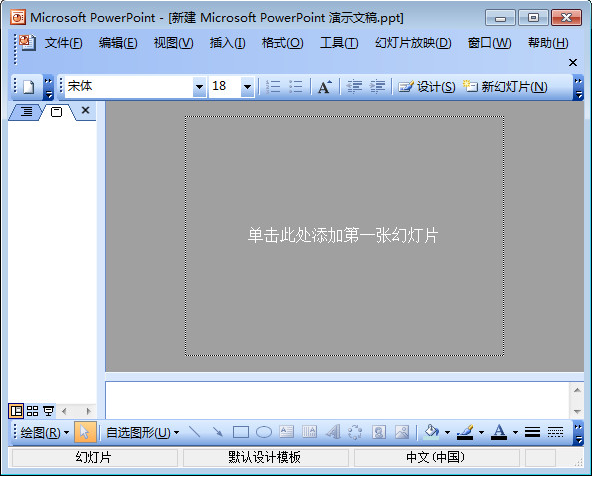Expand the font name dropdown
Screen dimensions: 595x482
199,87
